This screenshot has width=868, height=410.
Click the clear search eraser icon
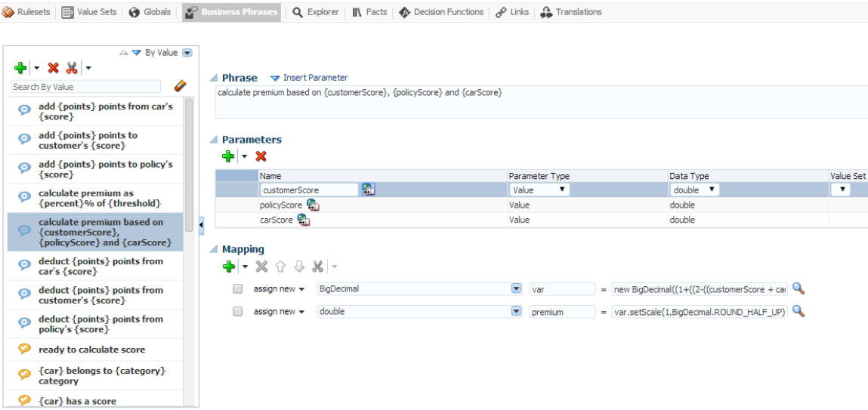coord(181,86)
